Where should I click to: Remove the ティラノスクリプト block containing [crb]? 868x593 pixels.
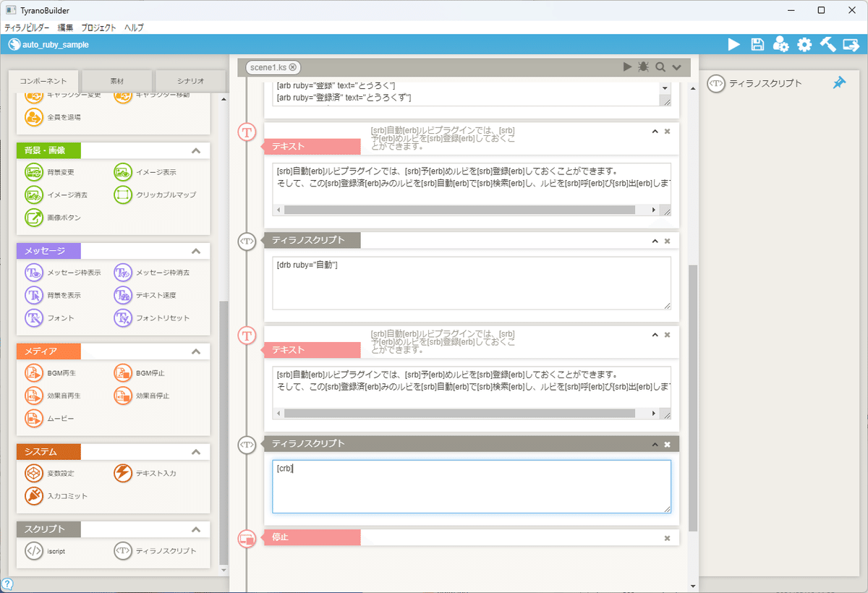(667, 444)
